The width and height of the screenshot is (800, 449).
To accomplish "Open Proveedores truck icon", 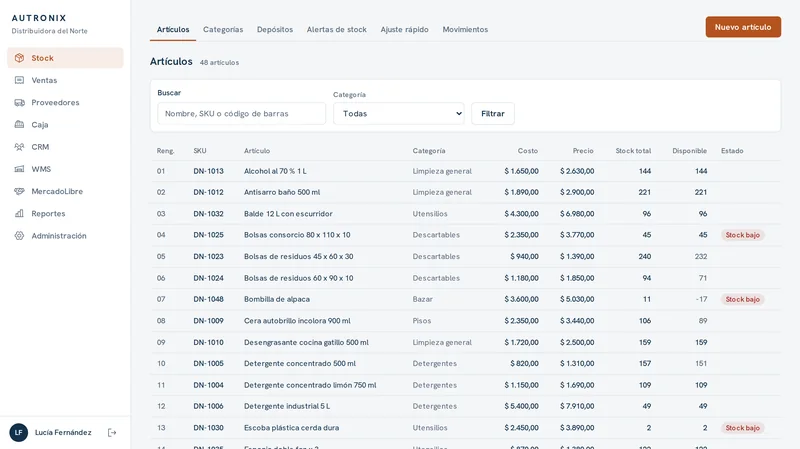I will click(19, 103).
